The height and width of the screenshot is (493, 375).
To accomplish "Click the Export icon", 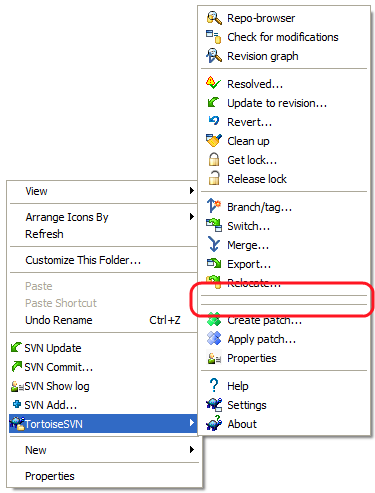I will coord(214,263).
